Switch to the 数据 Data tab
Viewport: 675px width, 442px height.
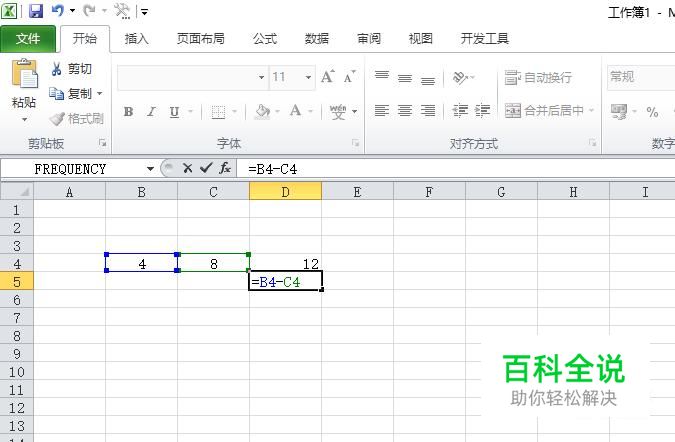coord(317,39)
